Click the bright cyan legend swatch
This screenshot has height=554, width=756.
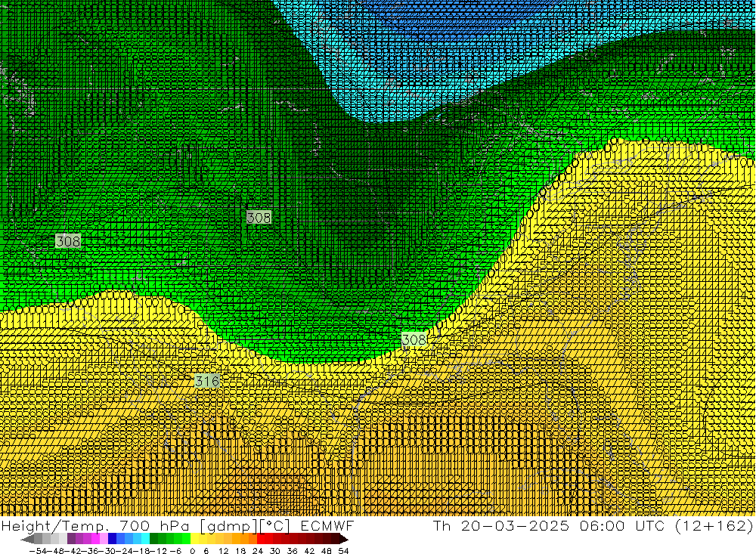[x=145, y=539]
